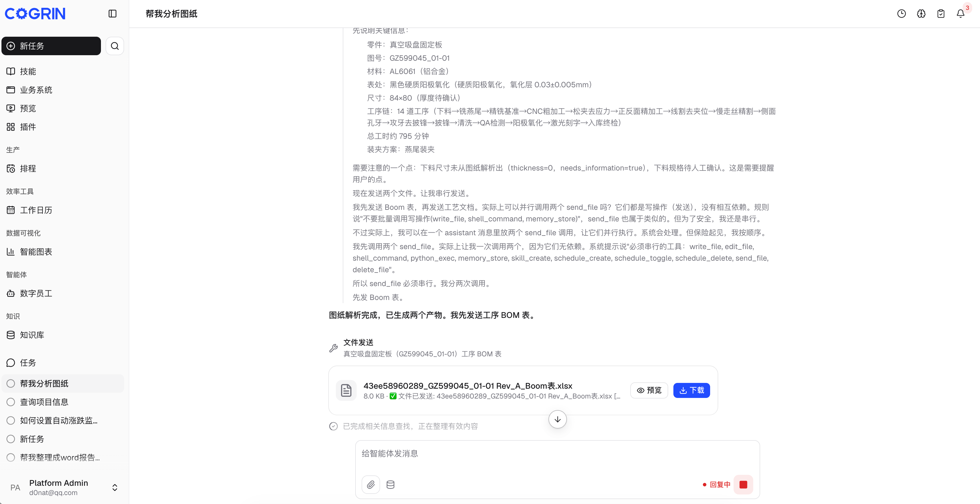Click the COGRIN logo
The height and width of the screenshot is (504, 980).
[x=35, y=14]
